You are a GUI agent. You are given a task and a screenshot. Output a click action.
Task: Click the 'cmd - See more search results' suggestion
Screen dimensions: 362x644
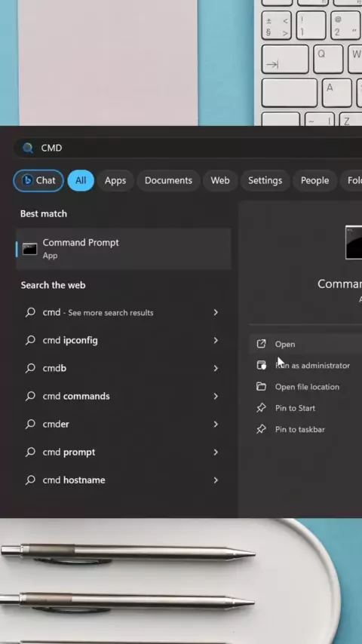(123, 312)
